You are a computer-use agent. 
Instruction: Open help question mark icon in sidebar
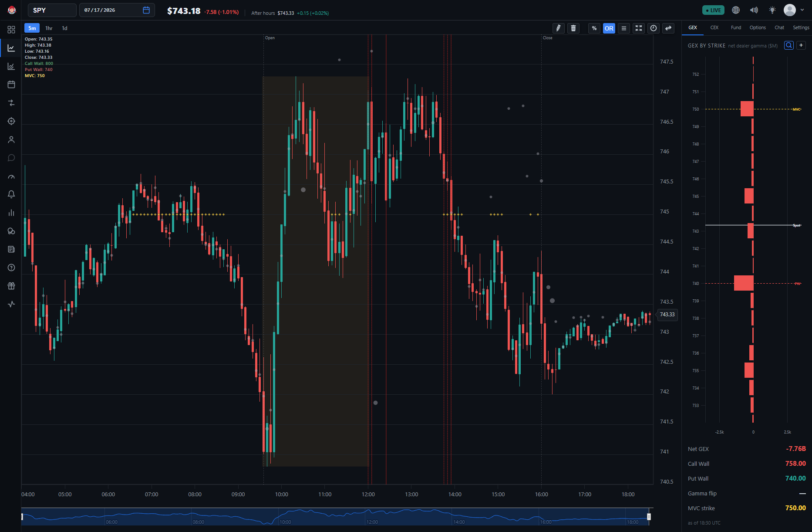click(11, 268)
